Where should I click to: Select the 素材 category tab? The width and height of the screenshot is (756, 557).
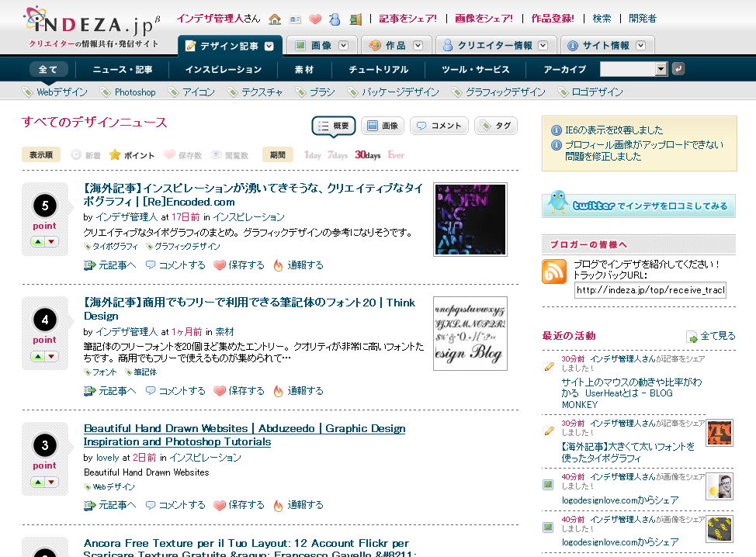304,69
